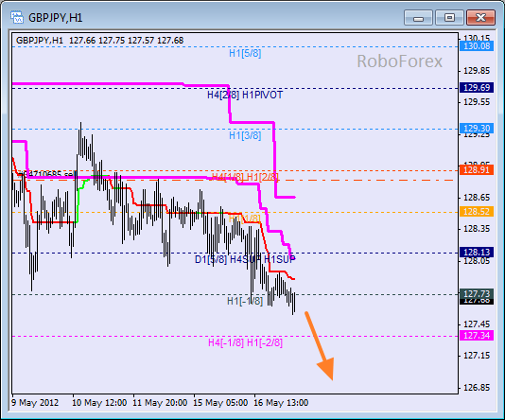Image resolution: width=505 pixels, height=420 pixels.
Task: Select the H1[5/8] level label
Action: pyautogui.click(x=245, y=53)
